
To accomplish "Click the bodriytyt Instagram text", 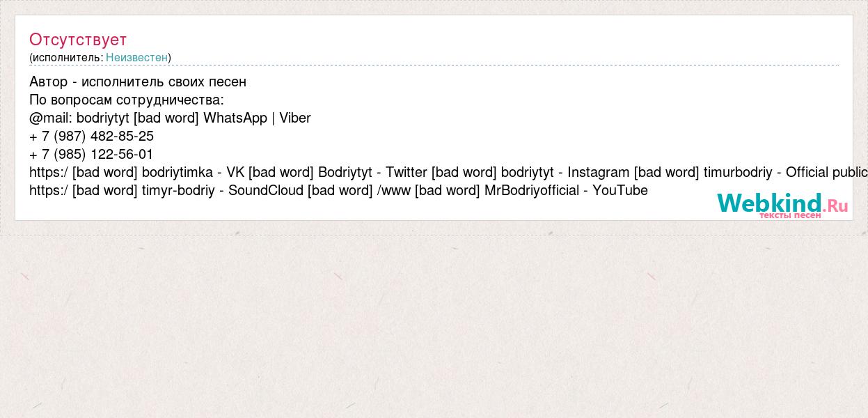I will click(565, 172).
